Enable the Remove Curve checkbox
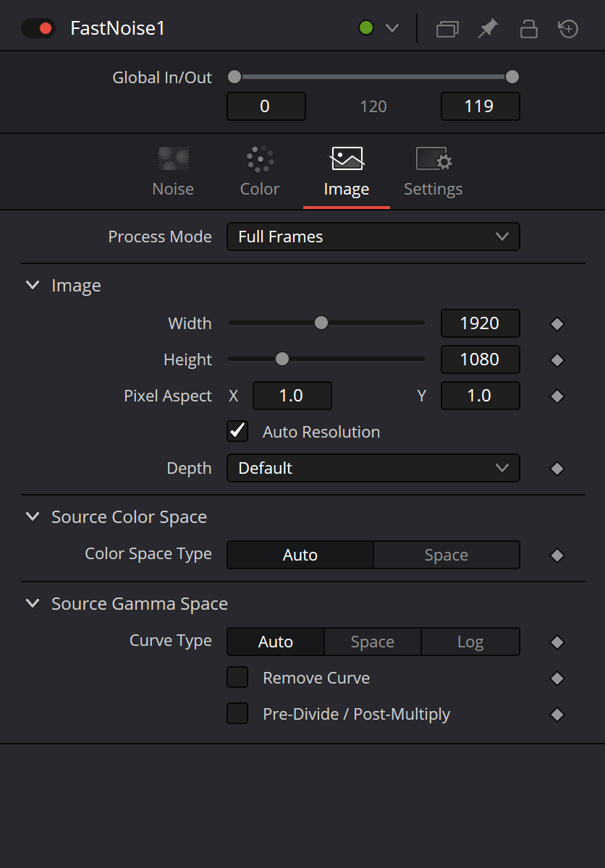 [x=237, y=678]
